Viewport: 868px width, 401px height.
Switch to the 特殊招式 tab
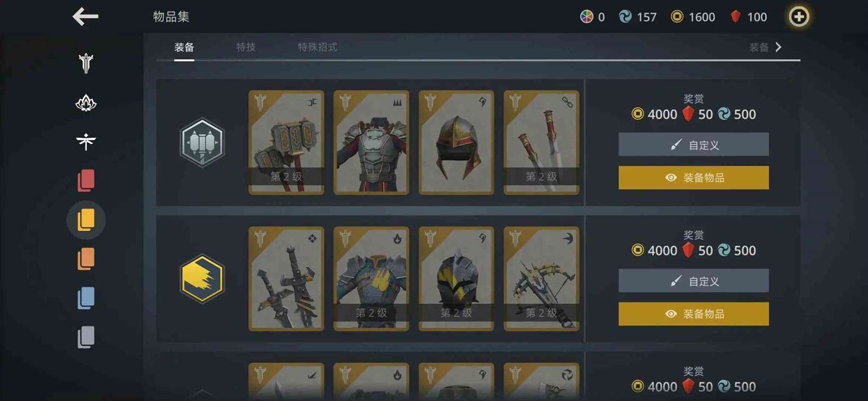(x=317, y=47)
